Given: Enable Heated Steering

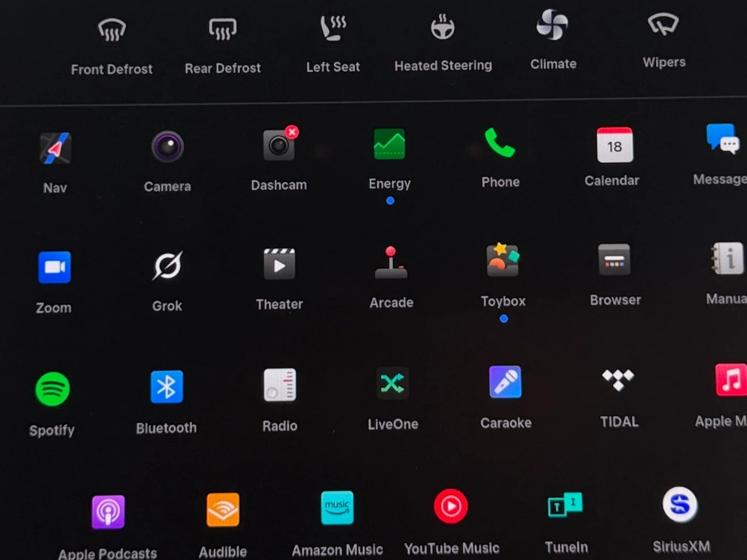Looking at the screenshot, I should click(x=442, y=27).
